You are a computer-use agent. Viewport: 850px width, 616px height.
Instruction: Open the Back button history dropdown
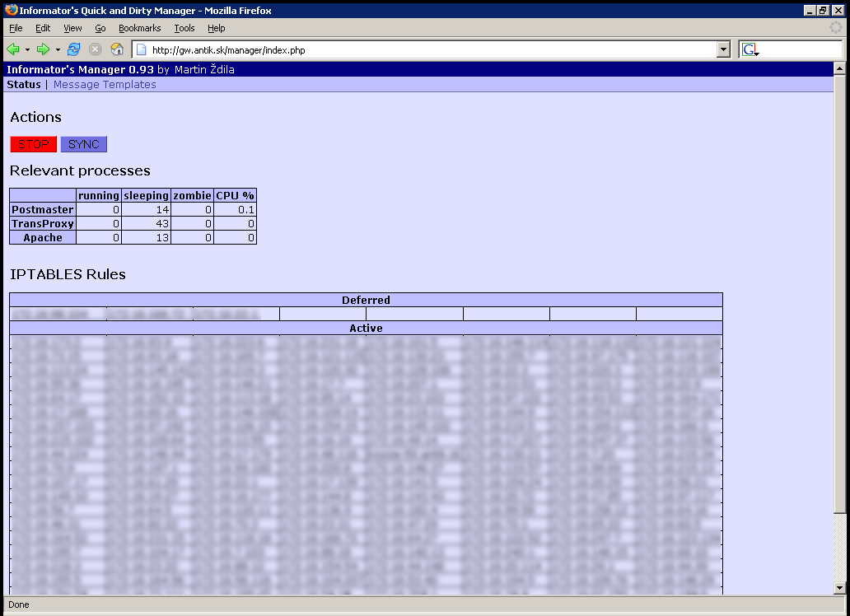pyautogui.click(x=27, y=50)
